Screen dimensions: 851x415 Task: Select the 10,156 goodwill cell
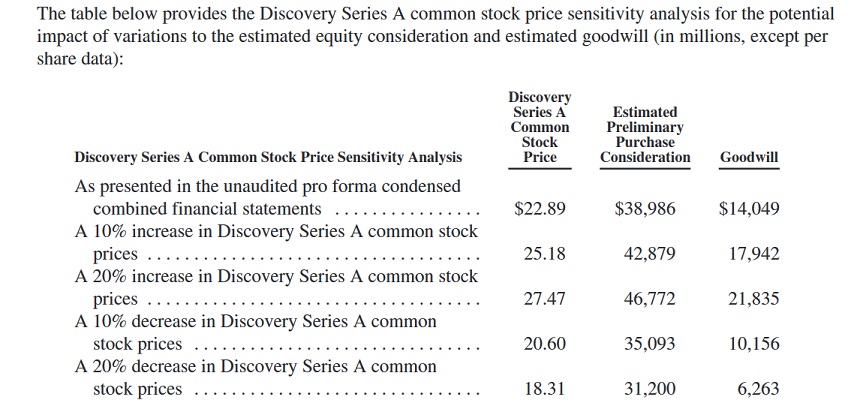click(754, 344)
